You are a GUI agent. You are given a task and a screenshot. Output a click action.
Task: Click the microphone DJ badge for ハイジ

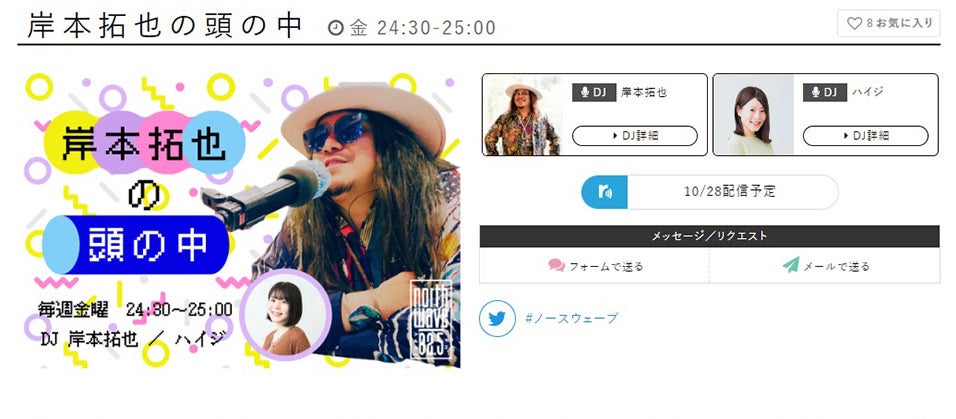tap(824, 92)
